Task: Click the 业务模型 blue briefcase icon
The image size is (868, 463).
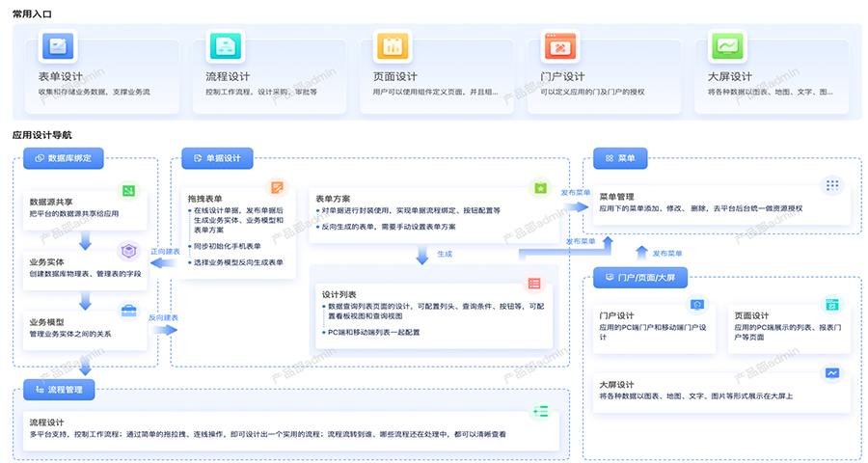Action: [128, 311]
